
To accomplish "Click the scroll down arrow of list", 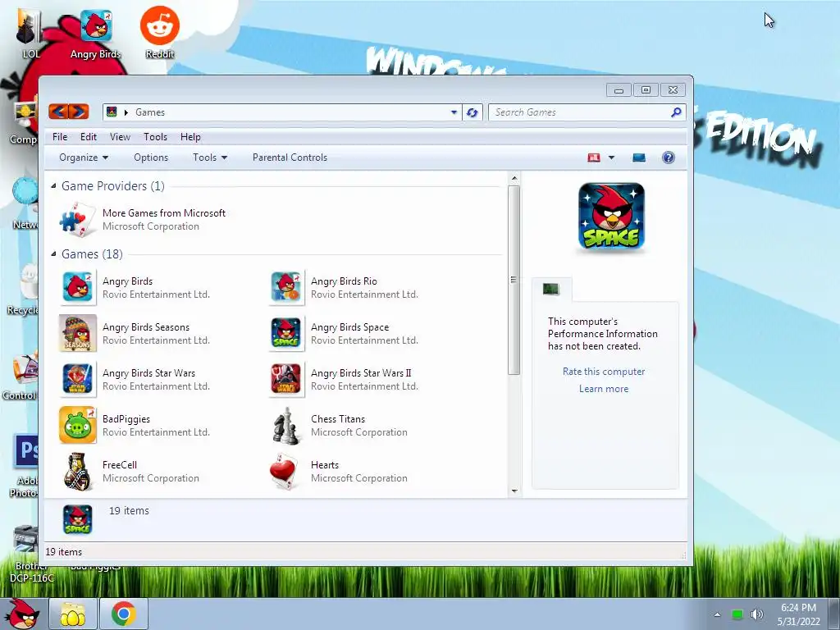I will point(514,491).
